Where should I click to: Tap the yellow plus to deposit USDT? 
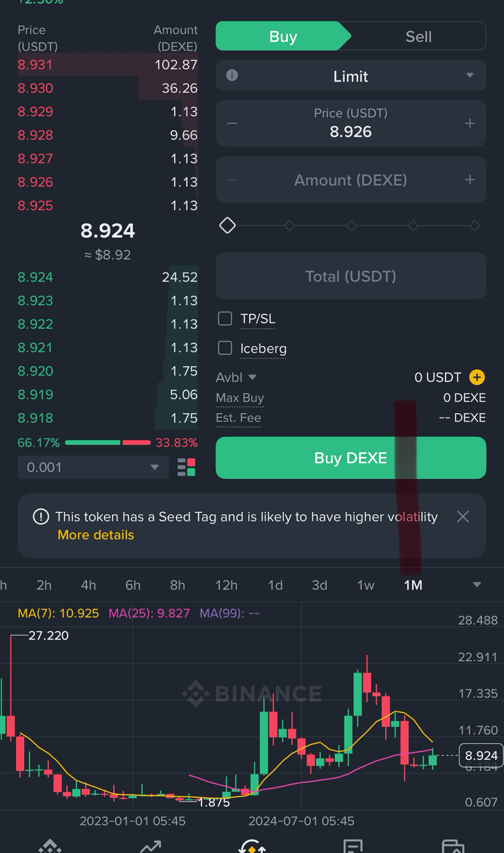coord(477,377)
